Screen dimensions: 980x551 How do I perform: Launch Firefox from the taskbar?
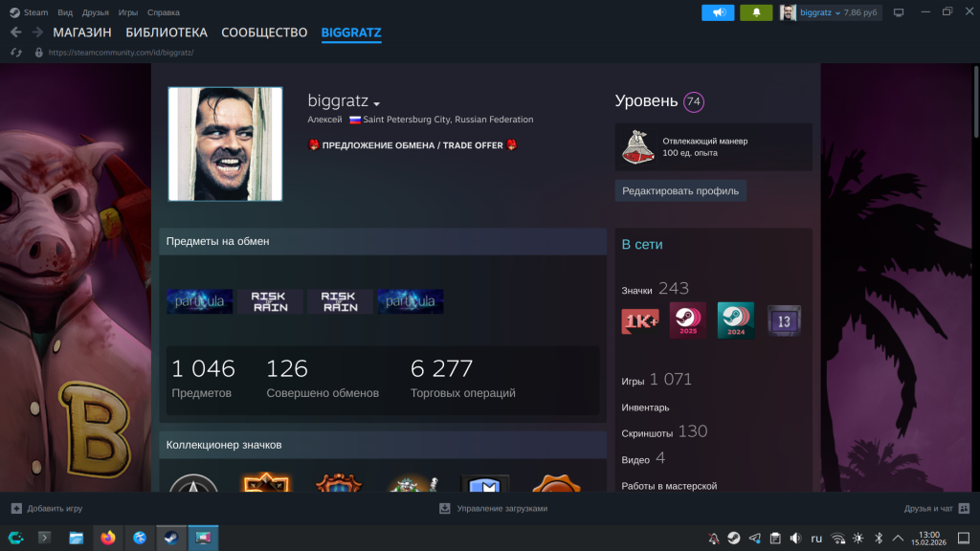point(107,538)
